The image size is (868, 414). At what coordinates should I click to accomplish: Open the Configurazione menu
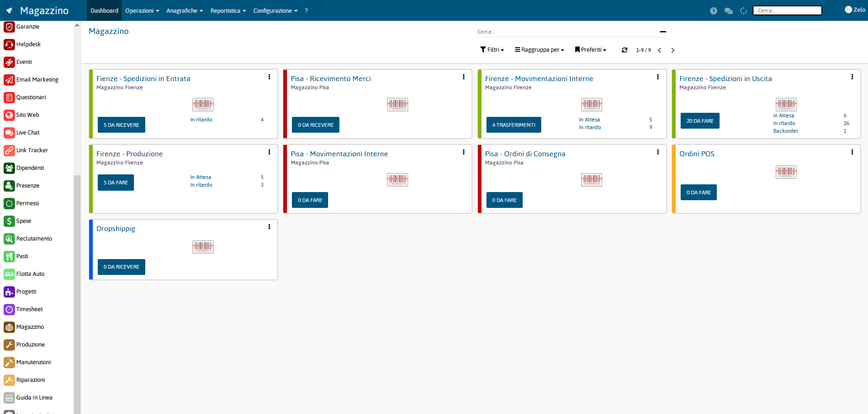[275, 10]
